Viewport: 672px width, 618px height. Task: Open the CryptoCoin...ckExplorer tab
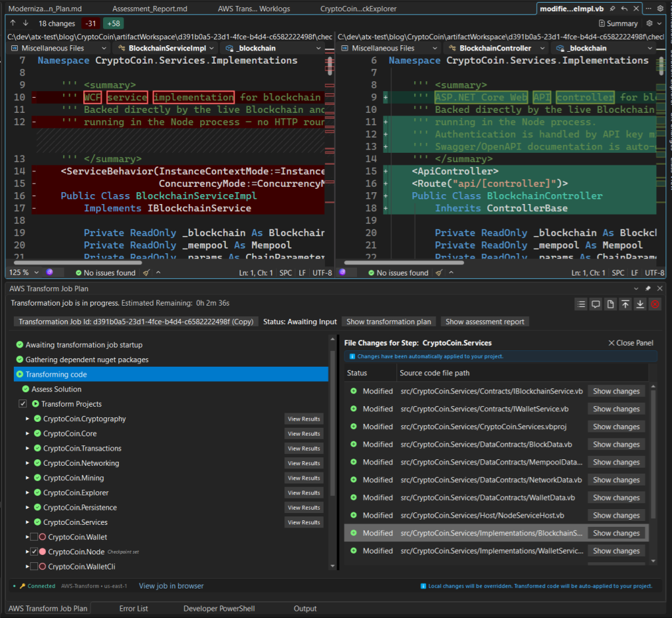(358, 9)
